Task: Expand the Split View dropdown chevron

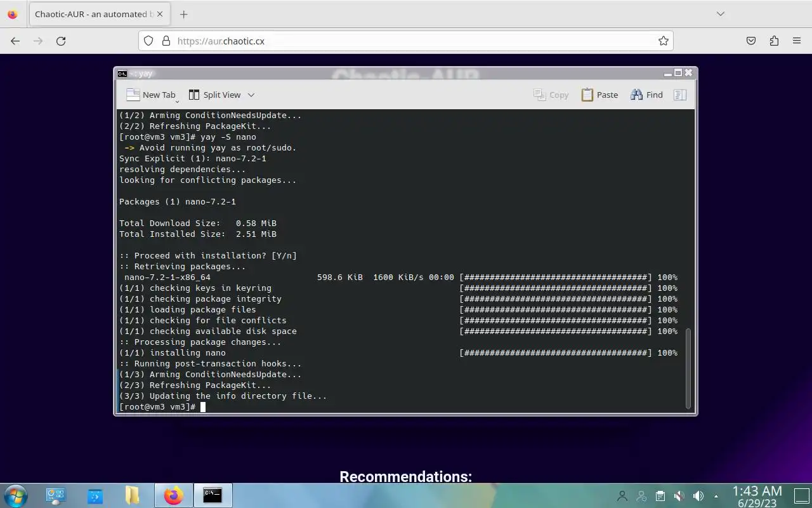Action: (x=251, y=95)
